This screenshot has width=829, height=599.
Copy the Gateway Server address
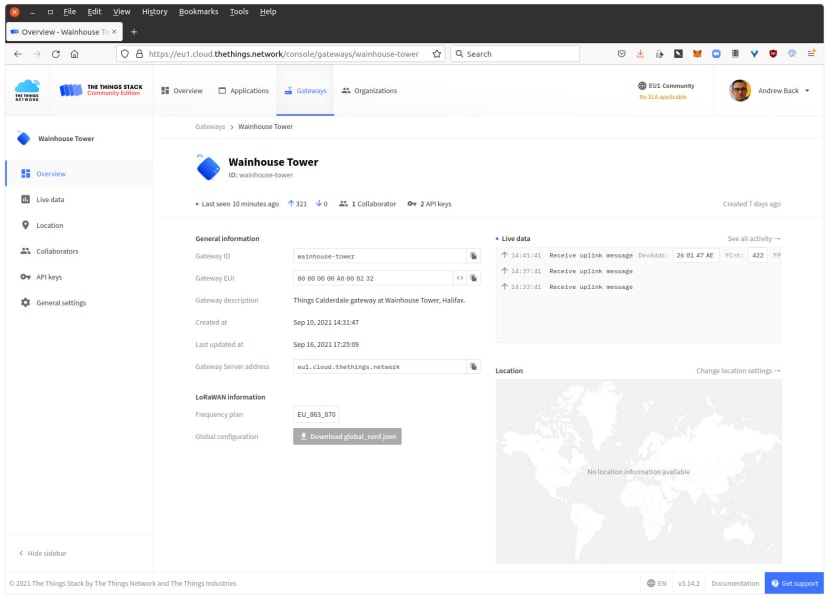coord(474,366)
